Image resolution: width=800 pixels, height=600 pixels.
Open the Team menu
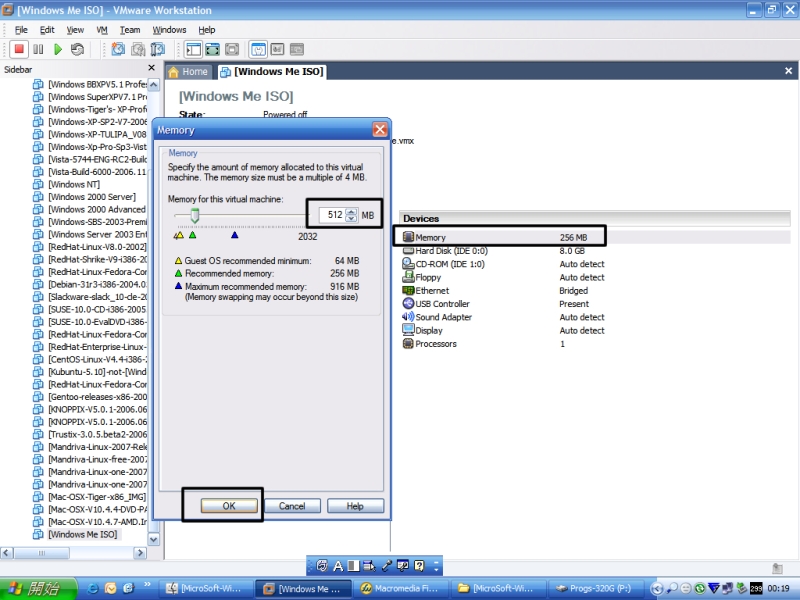[130, 30]
